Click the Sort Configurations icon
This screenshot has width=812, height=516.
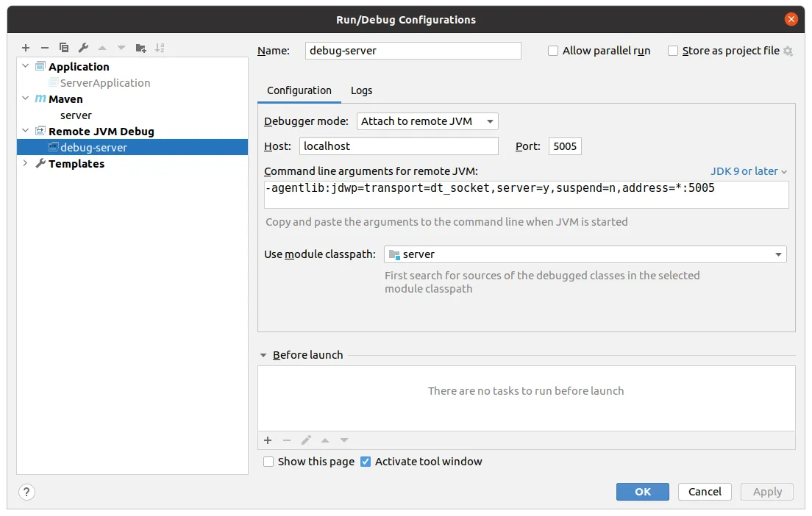point(160,48)
